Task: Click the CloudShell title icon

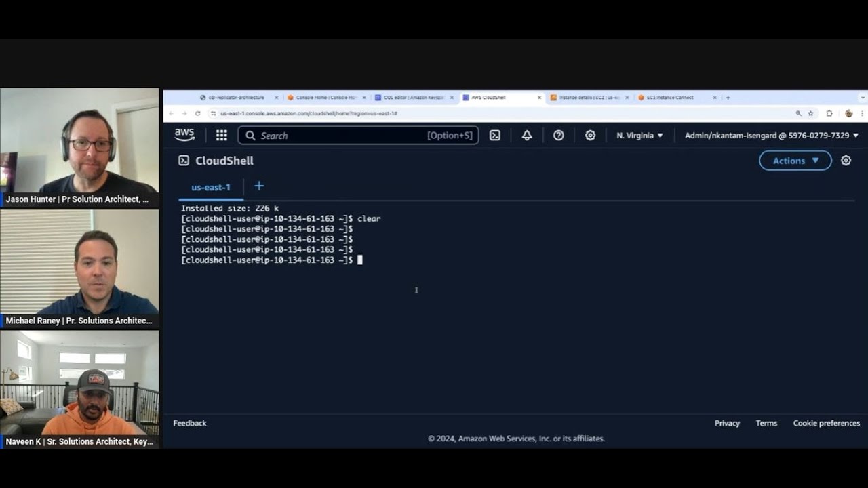Action: tap(184, 161)
